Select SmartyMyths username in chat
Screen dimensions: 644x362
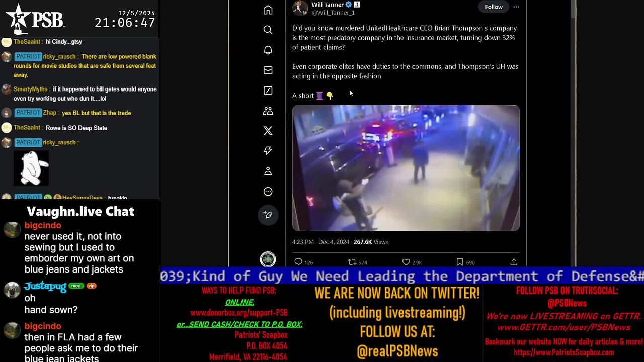(30, 89)
